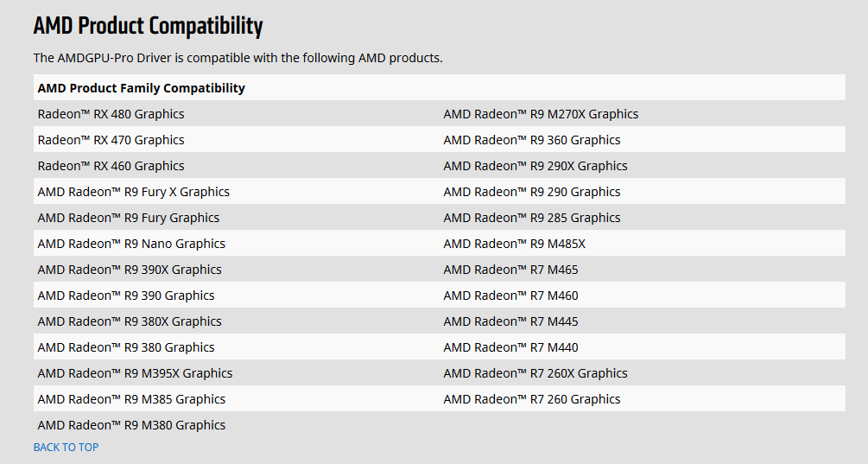The height and width of the screenshot is (464, 868).
Task: Click Radeon RX 460 Graphics text
Action: (x=111, y=166)
